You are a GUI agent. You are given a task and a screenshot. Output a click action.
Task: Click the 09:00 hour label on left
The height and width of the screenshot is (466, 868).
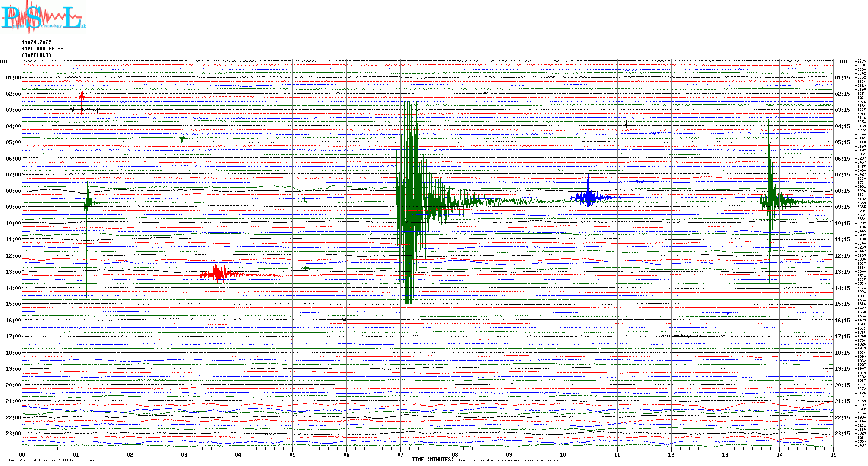point(13,207)
